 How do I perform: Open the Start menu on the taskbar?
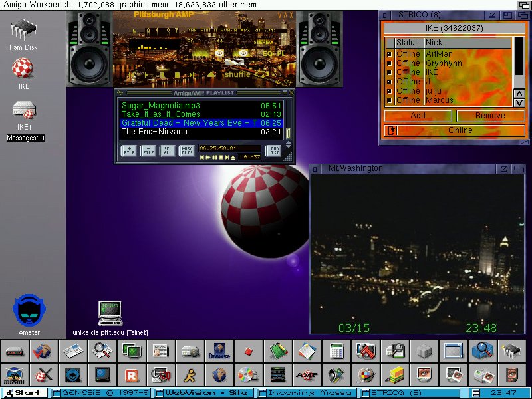26,393
